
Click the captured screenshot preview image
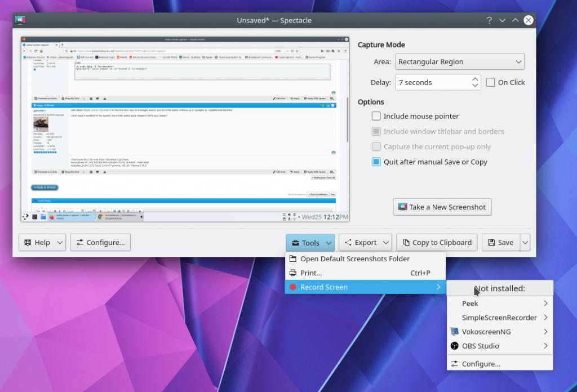(x=184, y=130)
